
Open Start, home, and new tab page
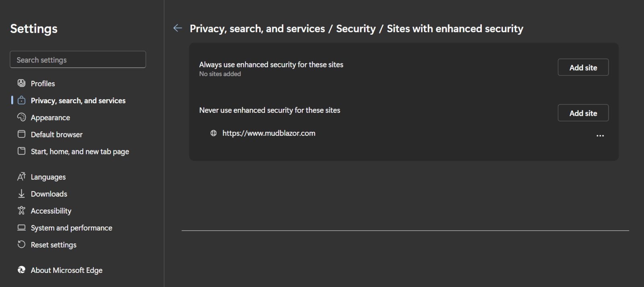80,152
